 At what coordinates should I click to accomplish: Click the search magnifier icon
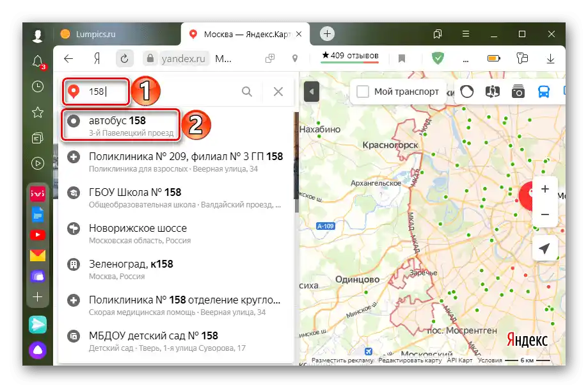(247, 91)
